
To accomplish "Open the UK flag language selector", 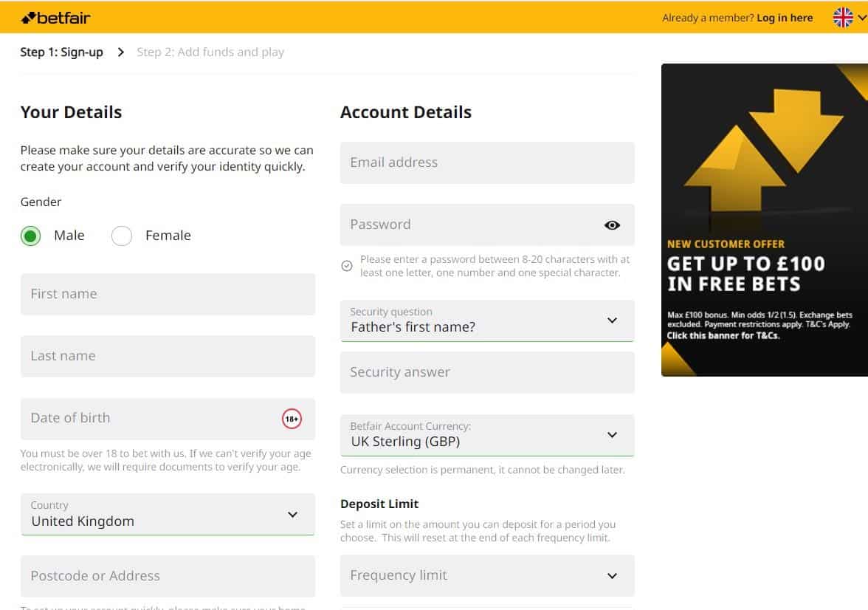I will click(843, 17).
